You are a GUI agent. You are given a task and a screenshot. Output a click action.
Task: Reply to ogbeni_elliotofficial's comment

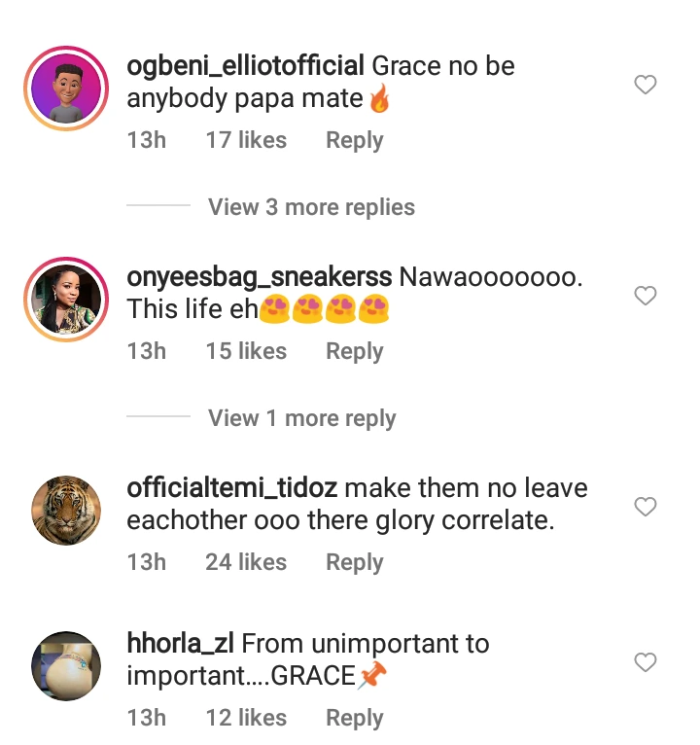pos(354,140)
